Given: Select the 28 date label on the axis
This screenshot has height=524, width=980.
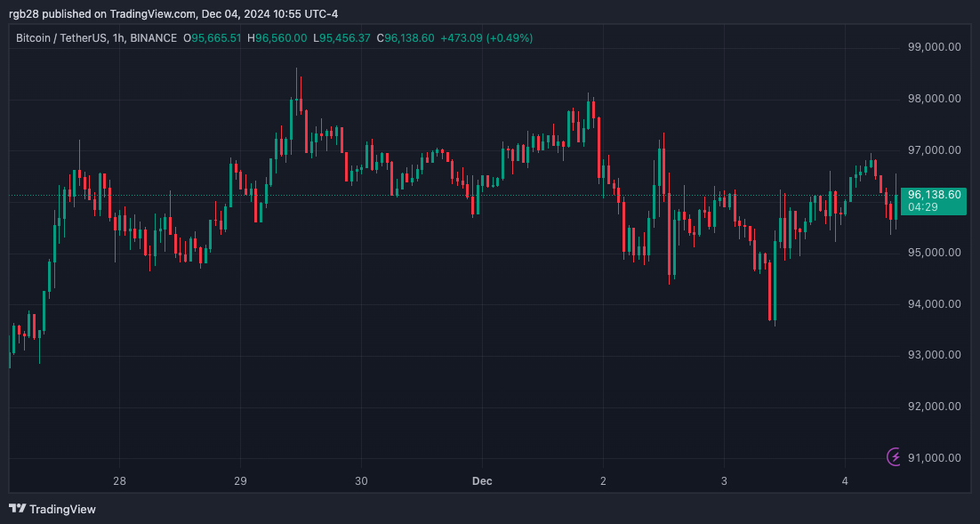Looking at the screenshot, I should (x=118, y=480).
